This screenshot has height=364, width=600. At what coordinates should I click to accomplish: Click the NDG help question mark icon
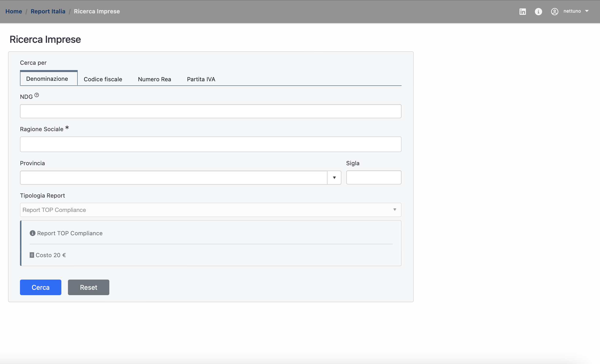click(x=37, y=95)
